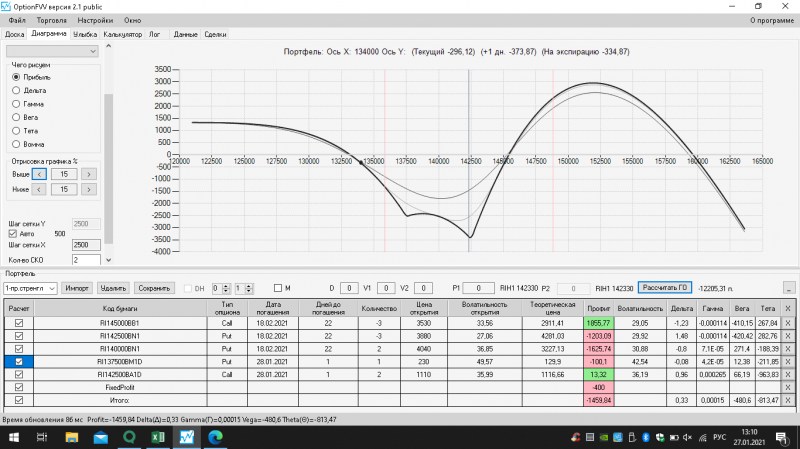
Task: Open Microsoft Edge from the taskbar
Action: click(215, 437)
